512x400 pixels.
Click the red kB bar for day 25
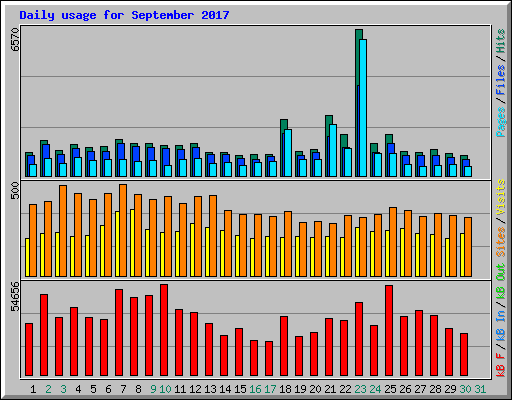pos(389,330)
